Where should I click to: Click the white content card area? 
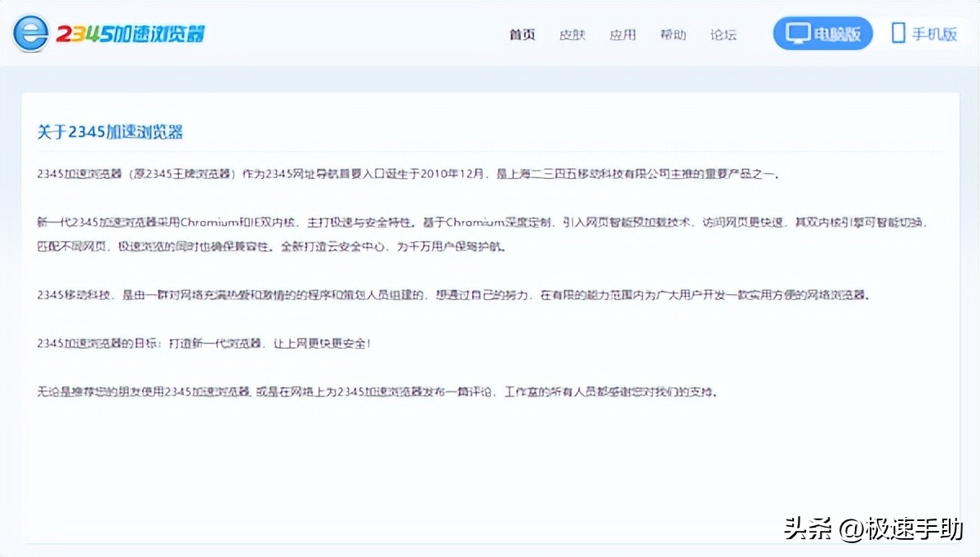click(x=490, y=457)
